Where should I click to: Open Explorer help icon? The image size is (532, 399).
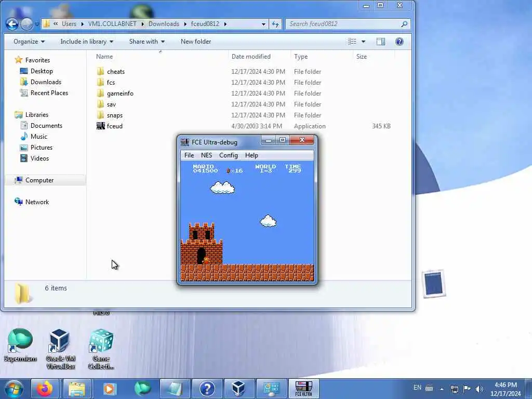[x=400, y=42]
